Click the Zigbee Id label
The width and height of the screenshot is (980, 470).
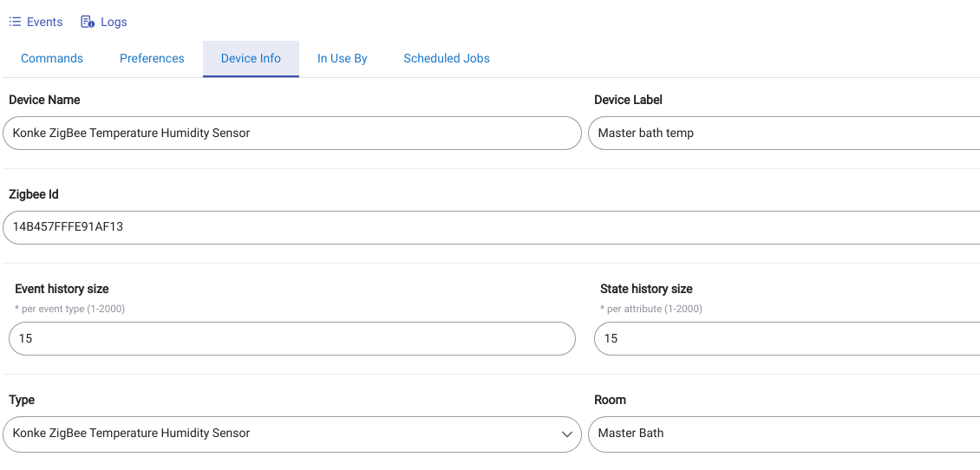tap(34, 194)
